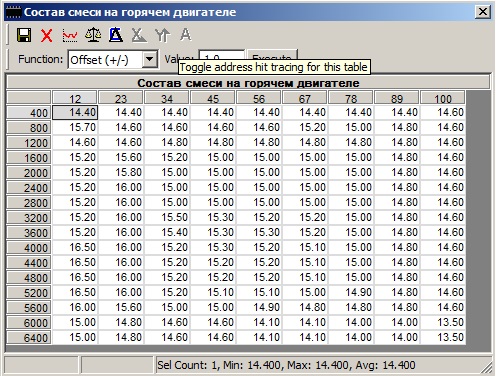Select the highlighted 14.40 cell in row 400
The width and height of the screenshot is (496, 376).
click(x=75, y=112)
